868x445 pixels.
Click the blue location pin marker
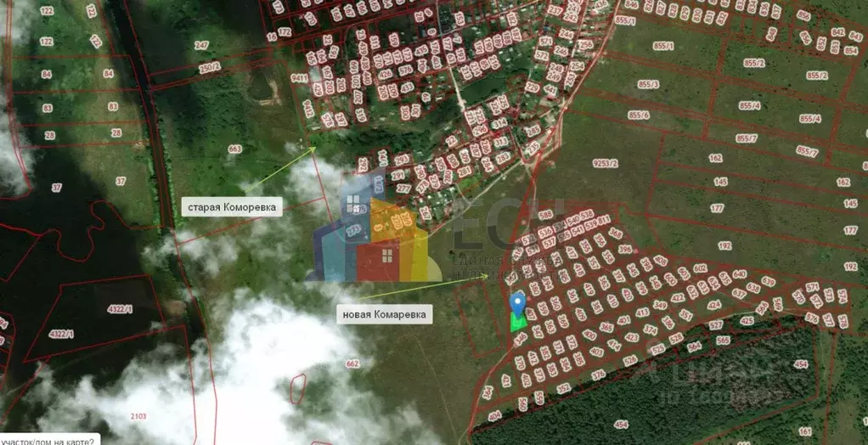point(517,302)
